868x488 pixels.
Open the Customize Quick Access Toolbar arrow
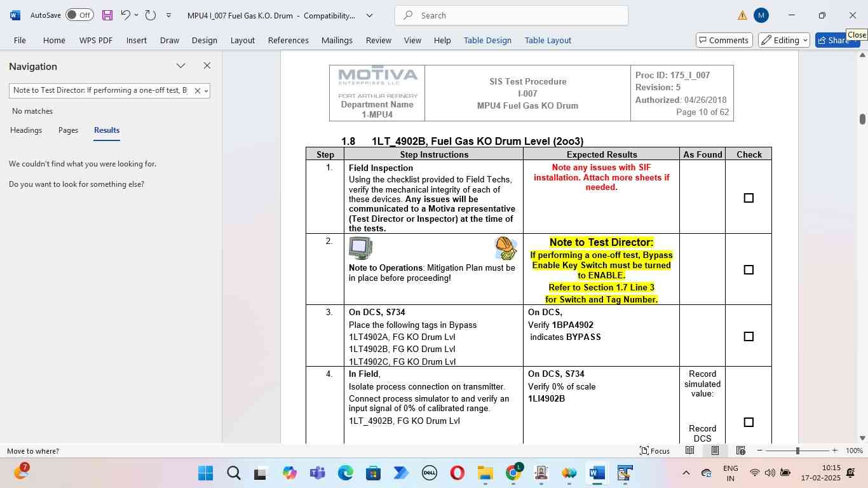[168, 15]
